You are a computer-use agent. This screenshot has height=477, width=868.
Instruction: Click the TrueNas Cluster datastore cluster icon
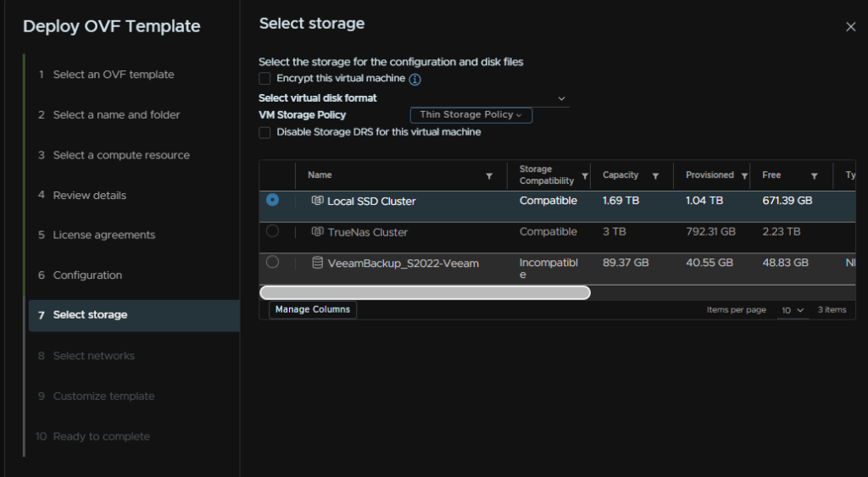[x=317, y=231]
